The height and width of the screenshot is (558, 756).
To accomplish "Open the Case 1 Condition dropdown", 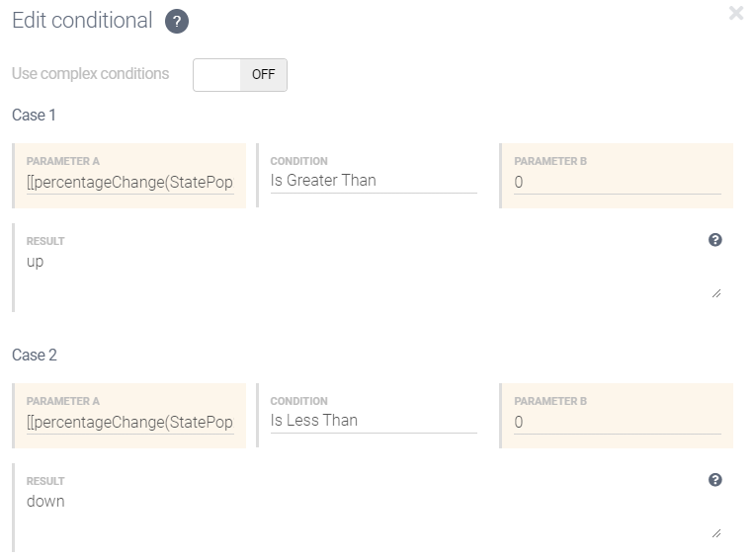I will click(374, 181).
